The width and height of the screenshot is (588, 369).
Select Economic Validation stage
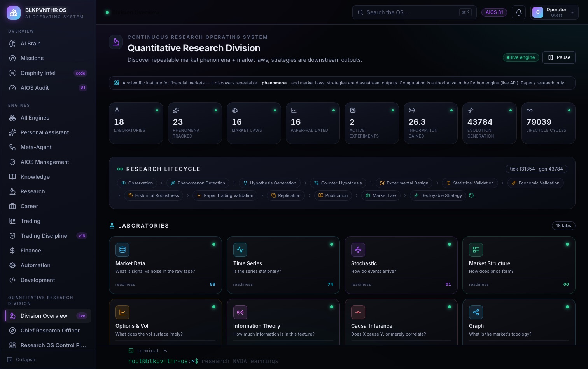coord(535,183)
